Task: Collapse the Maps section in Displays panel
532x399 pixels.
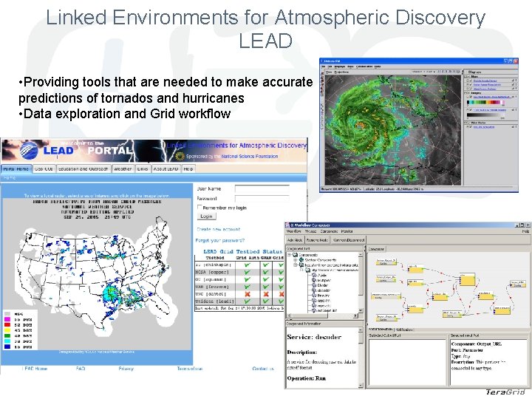Action: [466, 77]
